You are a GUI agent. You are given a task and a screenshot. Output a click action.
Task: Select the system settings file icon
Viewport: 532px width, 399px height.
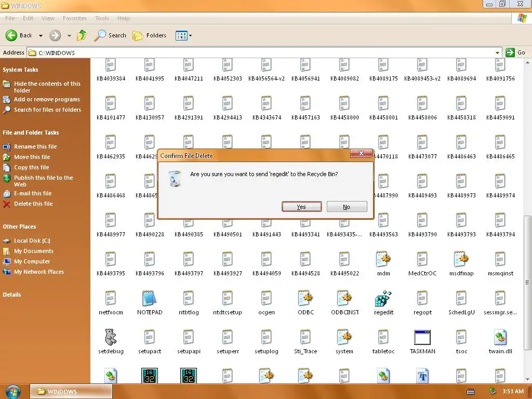coord(344,337)
